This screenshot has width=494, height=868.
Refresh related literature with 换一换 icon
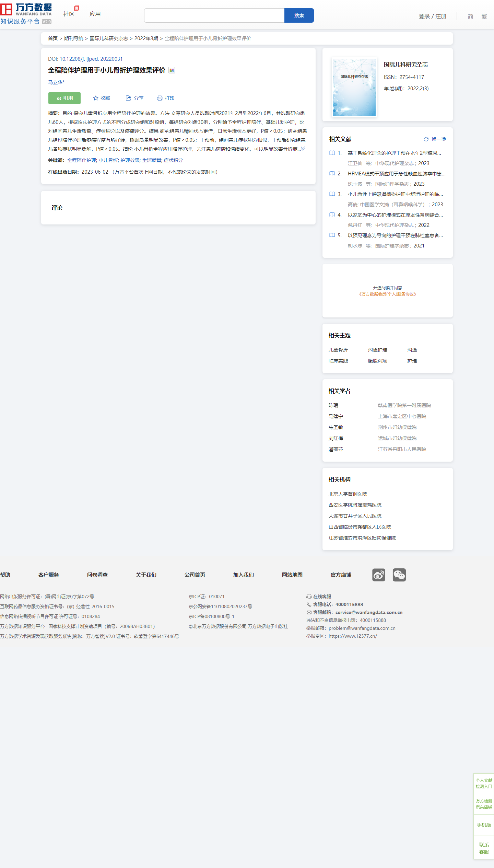point(426,139)
